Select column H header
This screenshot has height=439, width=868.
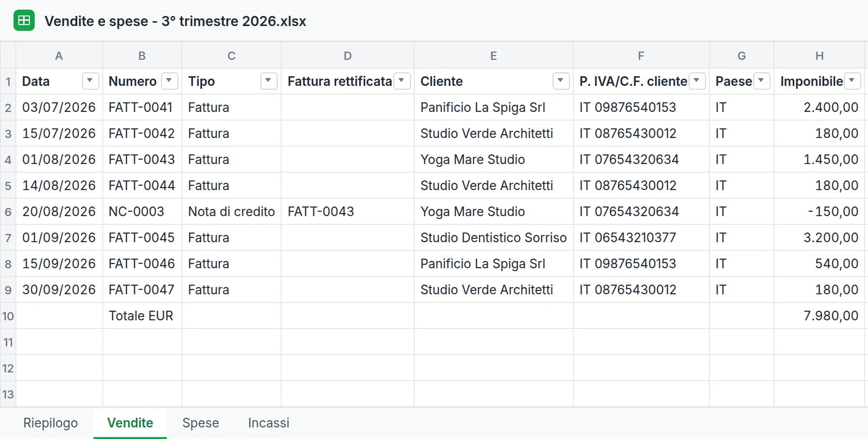(819, 55)
